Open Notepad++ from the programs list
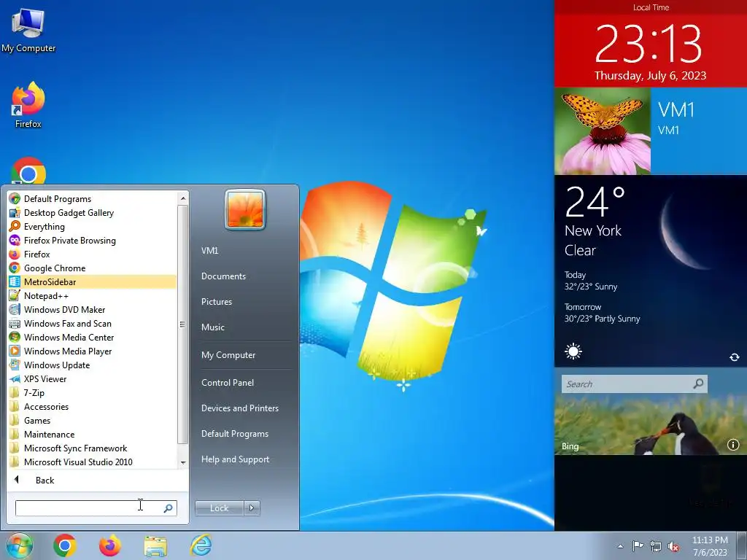Viewport: 747px width, 560px height. (92, 295)
